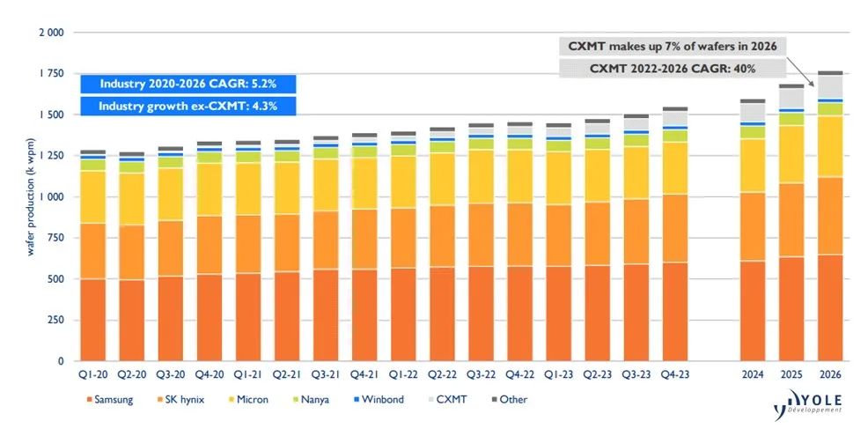Screen dimensions: 868x436
Task: Click the 2 000 y-axis label
Action: [x=51, y=32]
